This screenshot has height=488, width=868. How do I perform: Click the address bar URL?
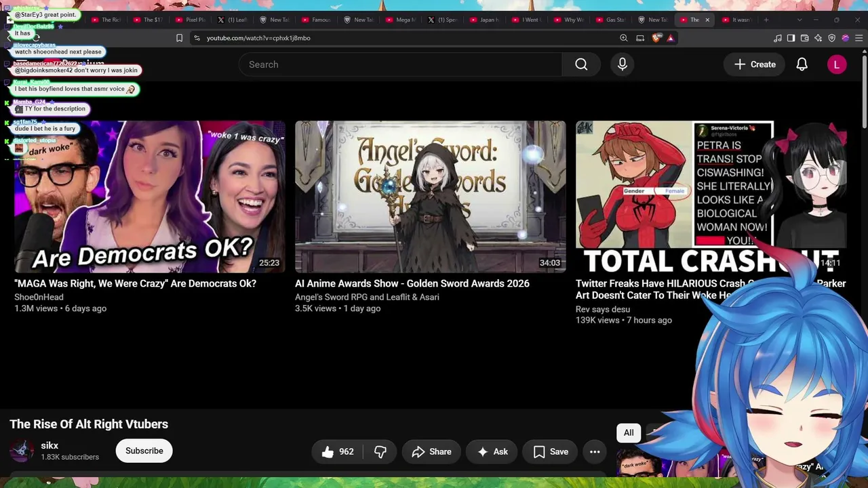pyautogui.click(x=258, y=38)
